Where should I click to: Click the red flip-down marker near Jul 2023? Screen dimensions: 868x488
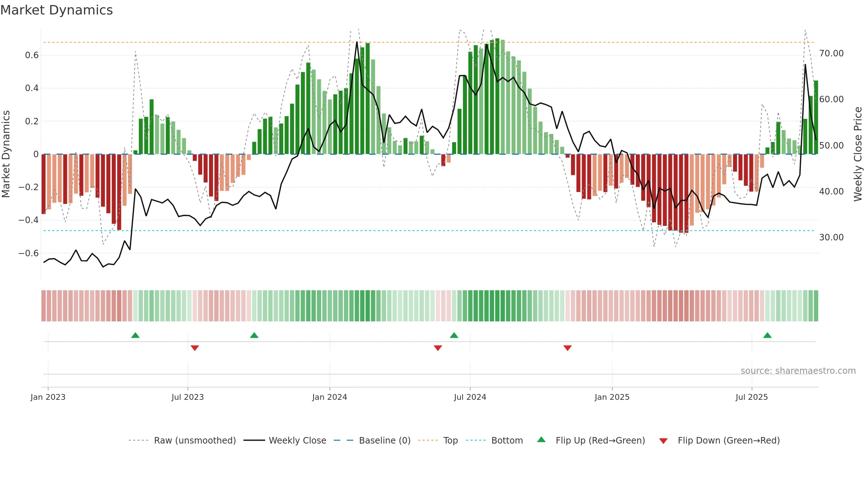click(195, 348)
